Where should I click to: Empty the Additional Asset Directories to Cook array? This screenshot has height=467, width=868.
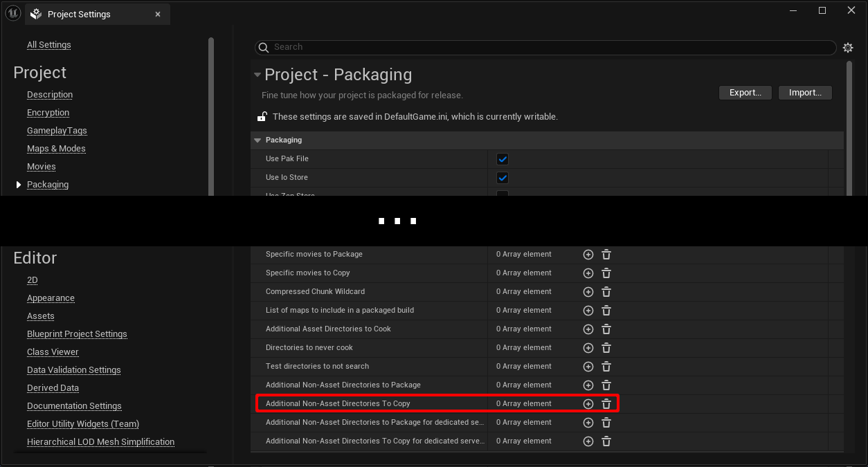(x=606, y=329)
